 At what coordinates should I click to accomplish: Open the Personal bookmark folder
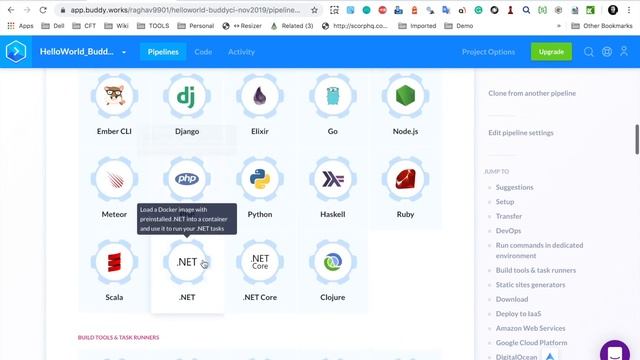pyautogui.click(x=196, y=26)
